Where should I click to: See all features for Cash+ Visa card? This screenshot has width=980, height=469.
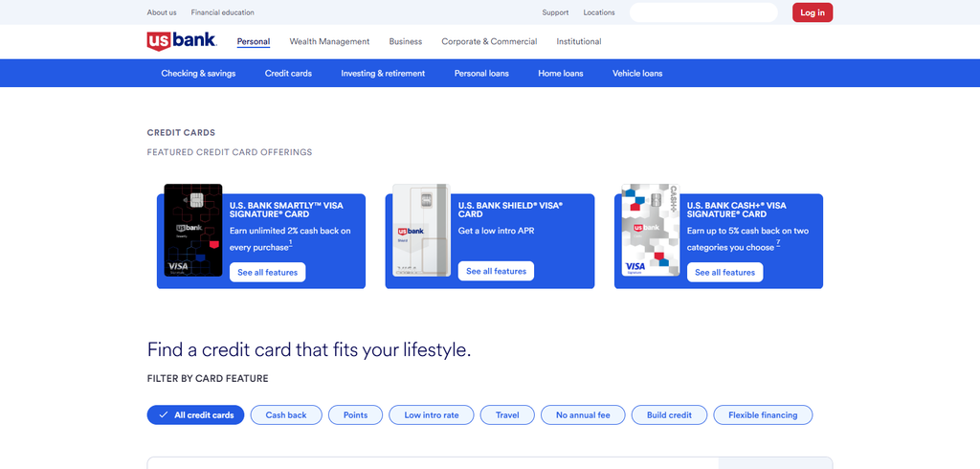click(725, 272)
